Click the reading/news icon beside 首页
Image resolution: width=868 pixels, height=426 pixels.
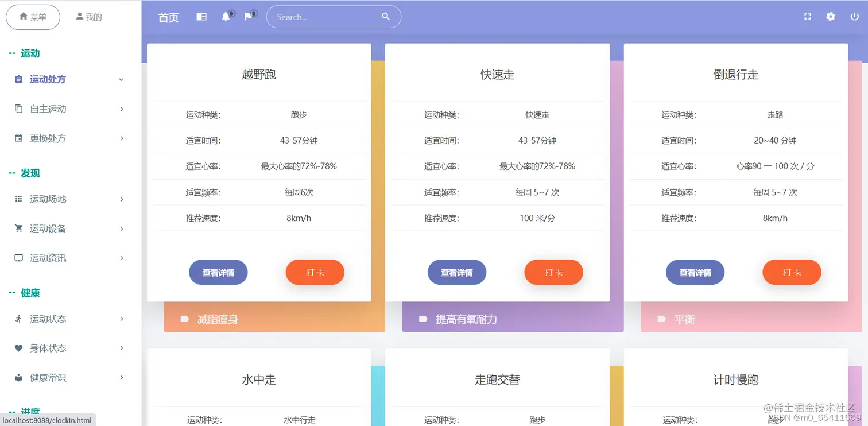tap(201, 17)
